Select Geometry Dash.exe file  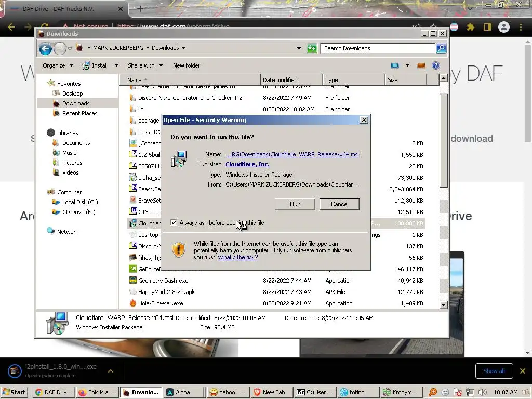pos(163,281)
